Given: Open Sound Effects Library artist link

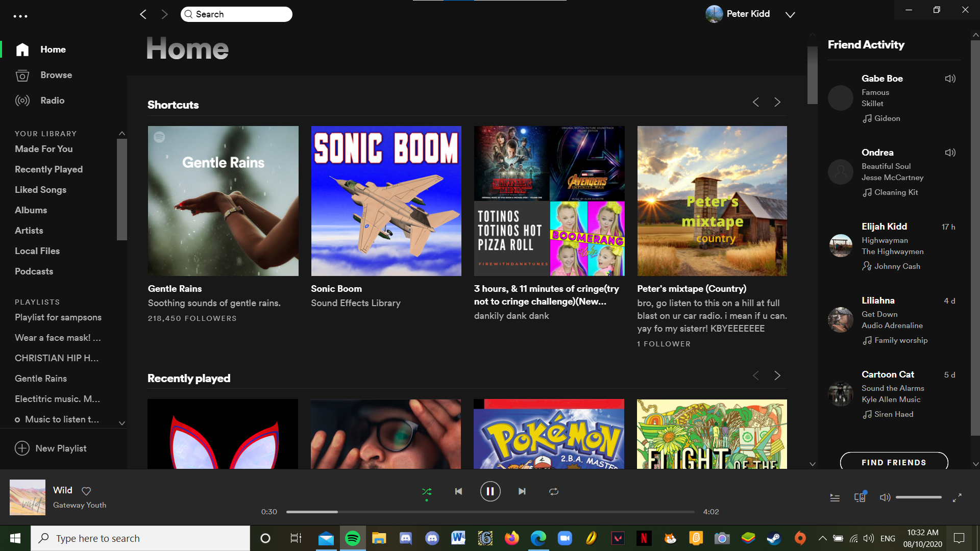Looking at the screenshot, I should [x=356, y=303].
